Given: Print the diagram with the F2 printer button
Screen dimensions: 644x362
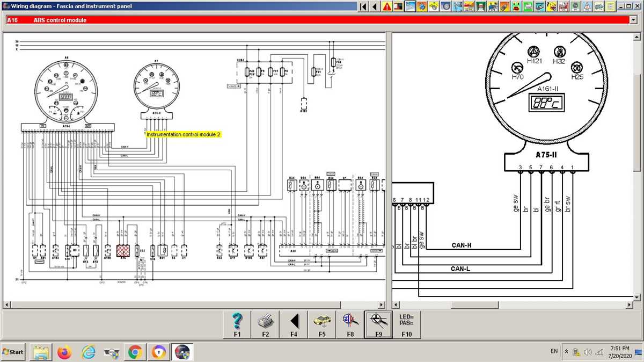Looking at the screenshot, I should (266, 324).
